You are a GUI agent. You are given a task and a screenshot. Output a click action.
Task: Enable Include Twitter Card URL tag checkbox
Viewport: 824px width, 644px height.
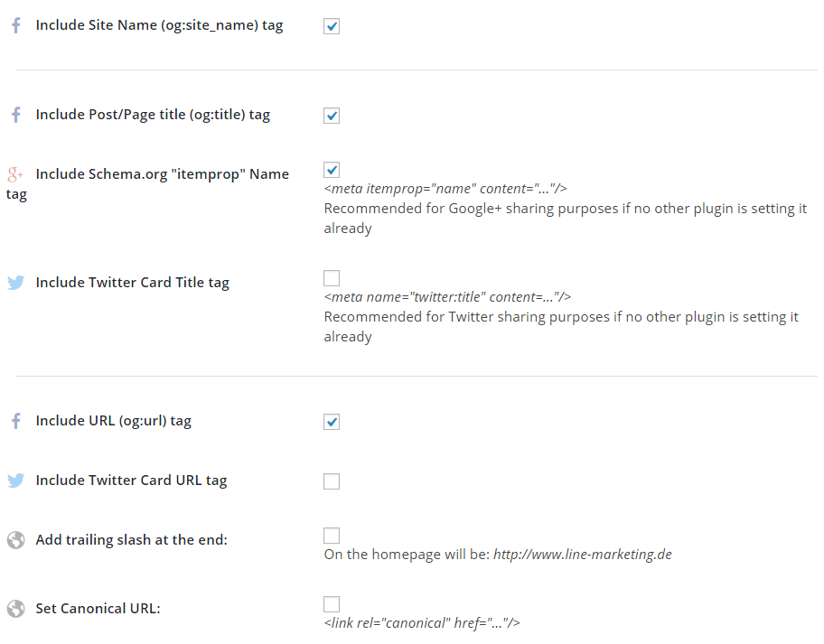coord(332,481)
